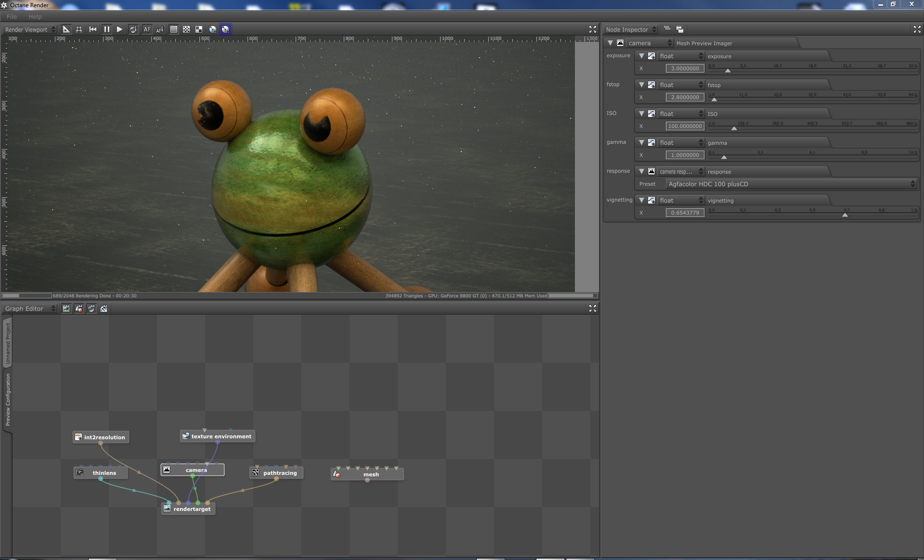
Task: Maximize the Render Viewport panel
Action: 592,29
